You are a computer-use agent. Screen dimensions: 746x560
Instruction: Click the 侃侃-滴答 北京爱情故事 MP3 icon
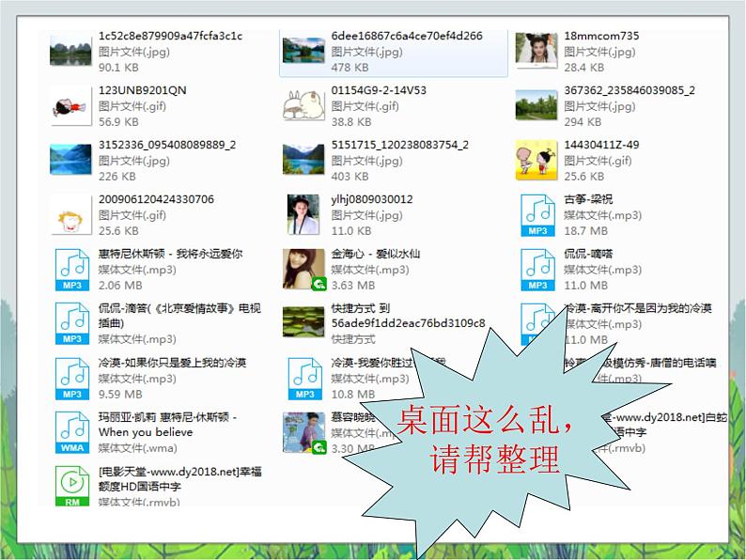pyautogui.click(x=71, y=323)
